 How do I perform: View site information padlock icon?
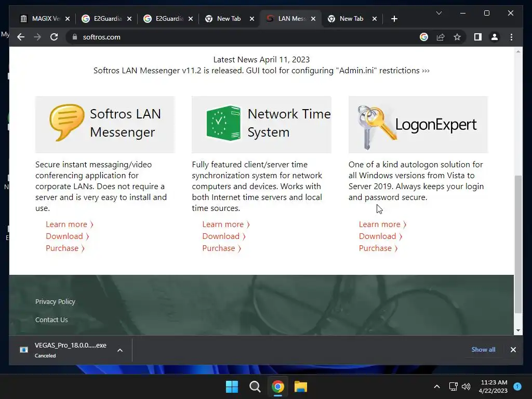(75, 37)
